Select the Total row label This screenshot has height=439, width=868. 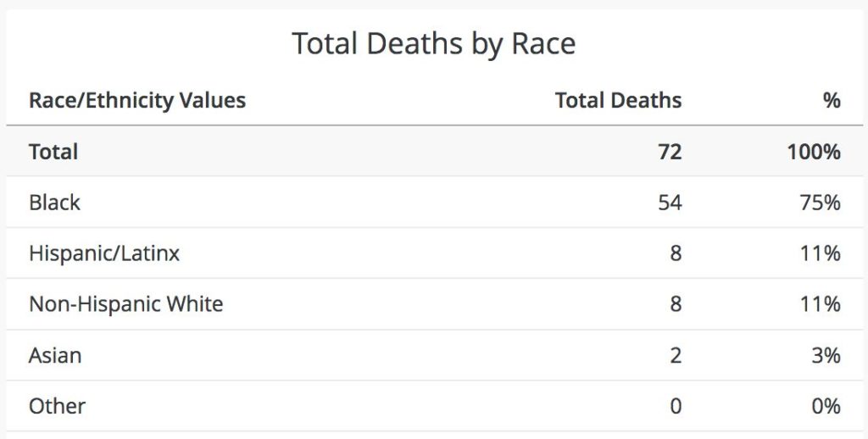pyautogui.click(x=53, y=152)
